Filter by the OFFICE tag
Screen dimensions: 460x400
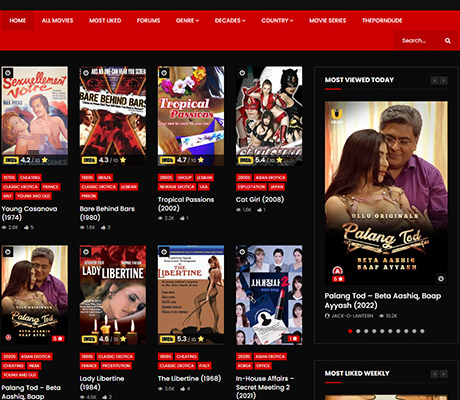[x=263, y=366]
